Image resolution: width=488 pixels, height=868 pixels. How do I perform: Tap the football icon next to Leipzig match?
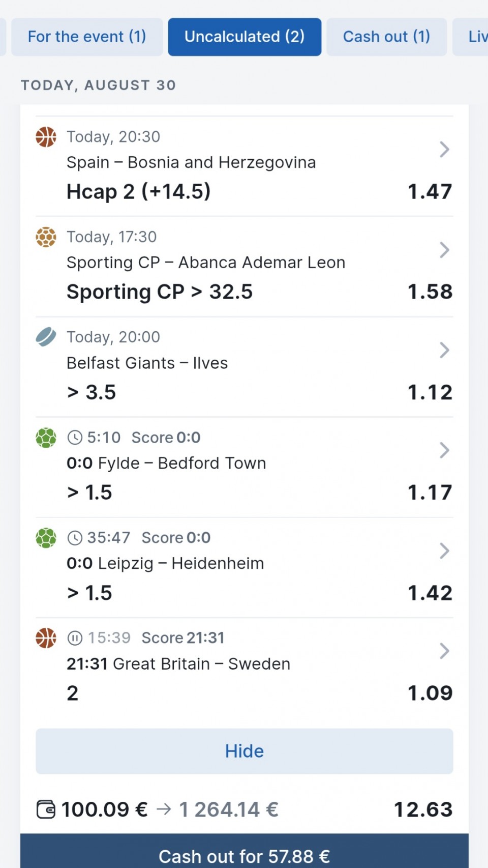click(x=46, y=538)
